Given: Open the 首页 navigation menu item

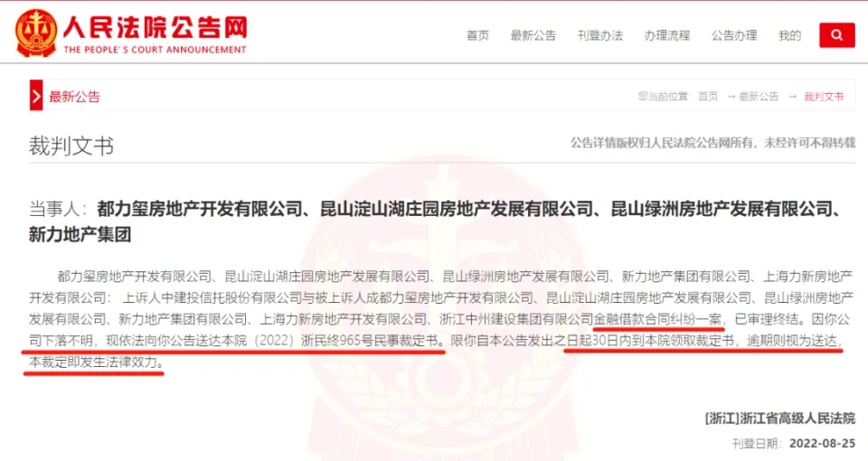Looking at the screenshot, I should 477,36.
